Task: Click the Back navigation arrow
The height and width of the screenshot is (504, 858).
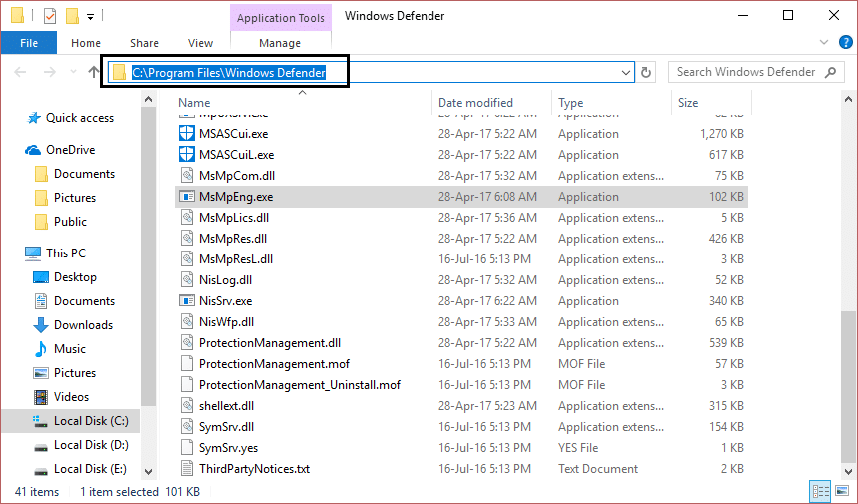Action: 20,72
